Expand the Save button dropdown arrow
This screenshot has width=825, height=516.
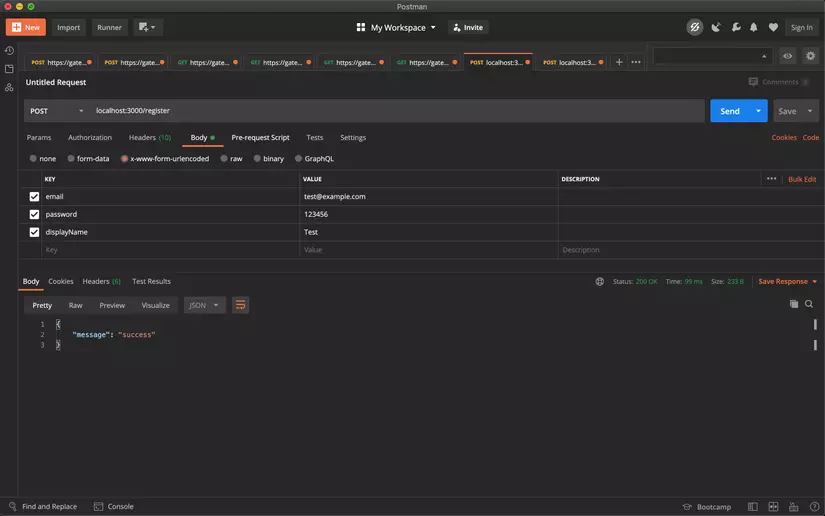coord(810,111)
